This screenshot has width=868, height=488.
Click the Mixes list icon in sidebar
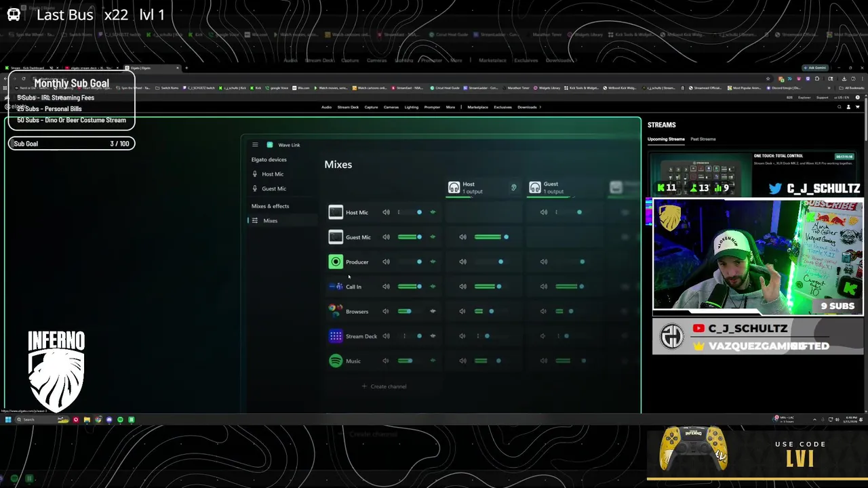tap(255, 220)
